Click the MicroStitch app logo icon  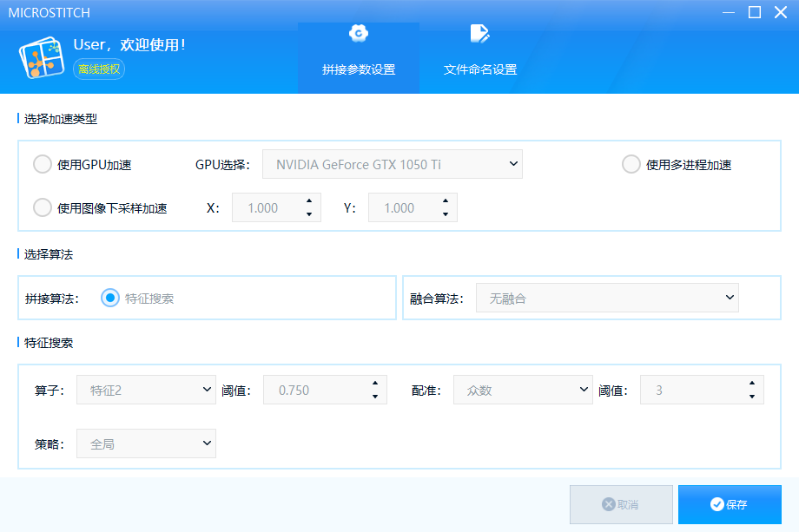[39, 58]
